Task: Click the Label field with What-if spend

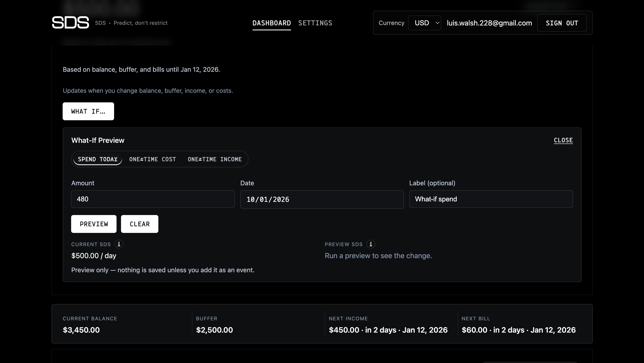Action: click(x=491, y=199)
